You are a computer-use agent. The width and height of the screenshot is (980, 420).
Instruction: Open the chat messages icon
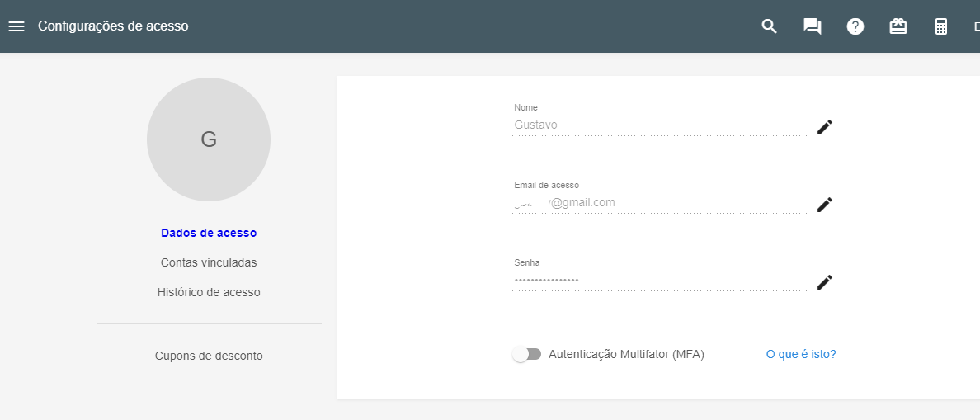(813, 26)
